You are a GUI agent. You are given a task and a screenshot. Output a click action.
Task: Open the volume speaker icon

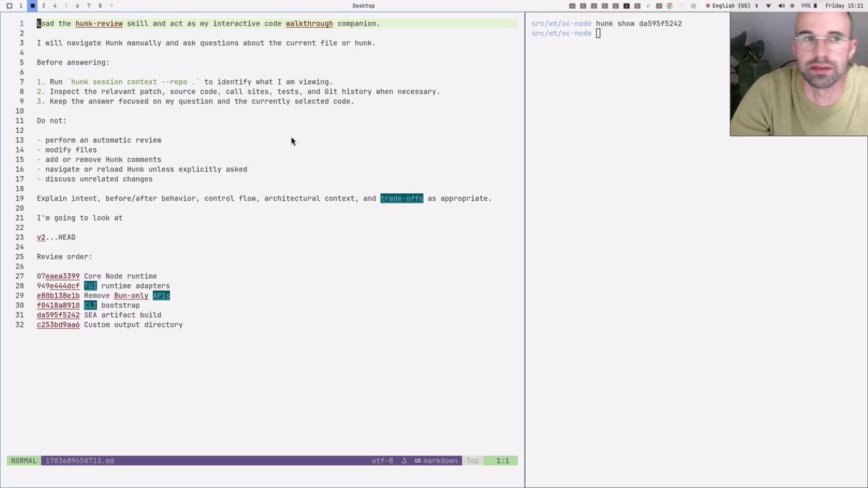(780, 6)
